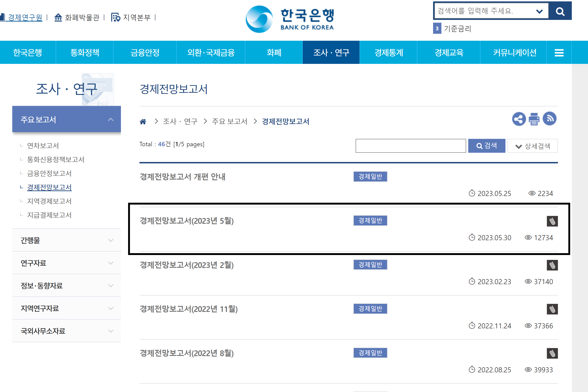Image resolution: width=588 pixels, height=392 pixels.
Task: Click the home icon in breadcrumb
Action: pyautogui.click(x=143, y=122)
